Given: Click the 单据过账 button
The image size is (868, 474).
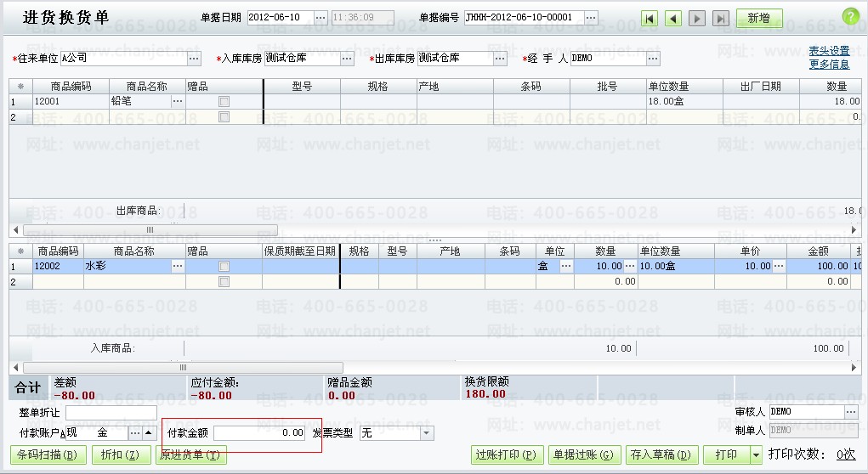Looking at the screenshot, I should click(x=582, y=455).
